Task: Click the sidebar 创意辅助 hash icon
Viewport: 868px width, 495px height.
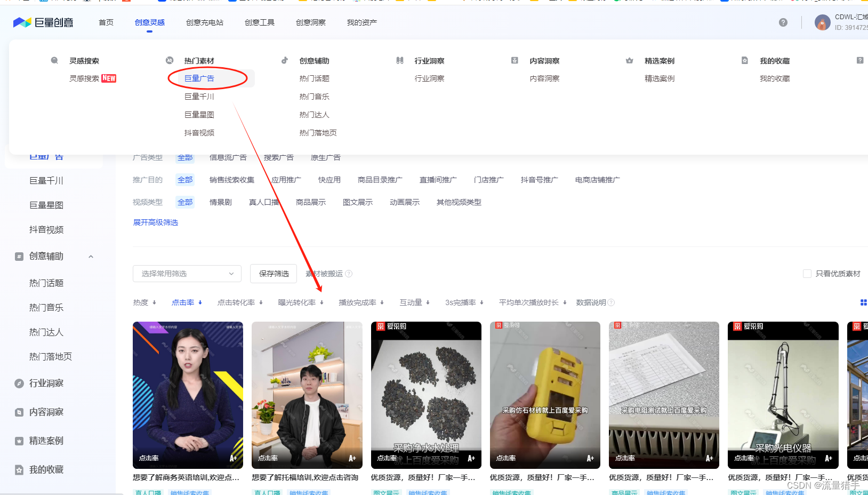Action: click(x=19, y=257)
